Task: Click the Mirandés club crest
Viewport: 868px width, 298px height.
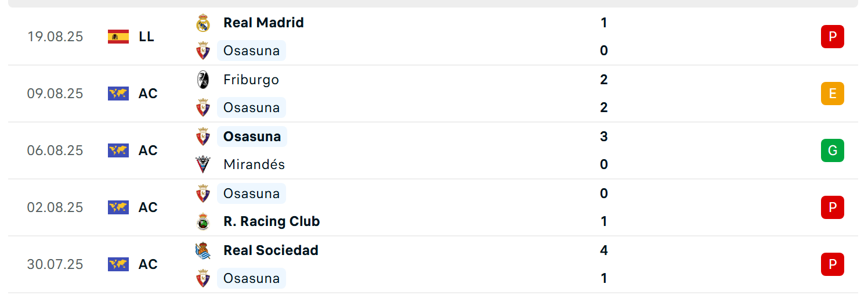Action: (x=203, y=164)
